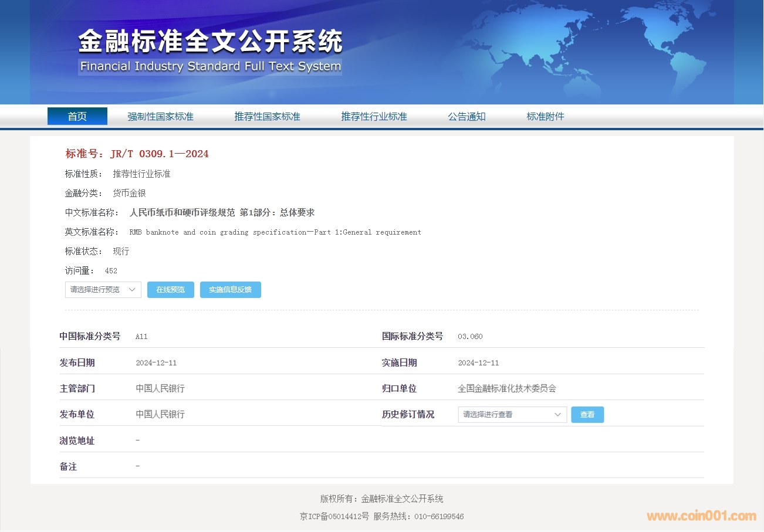Screen dimensions: 764x532
Task: Click the 京ICP备05014412号 footer link
Action: click(334, 517)
